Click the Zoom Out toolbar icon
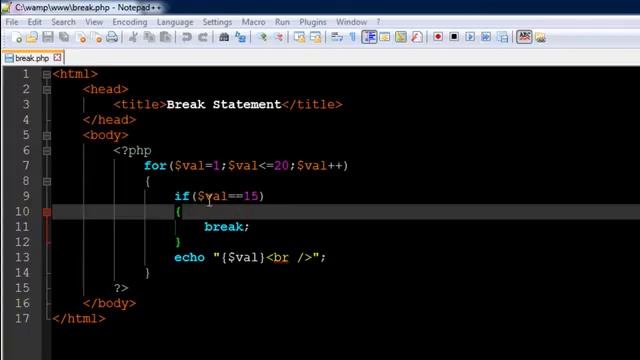Viewport: 640px width, 360px height. [279, 38]
